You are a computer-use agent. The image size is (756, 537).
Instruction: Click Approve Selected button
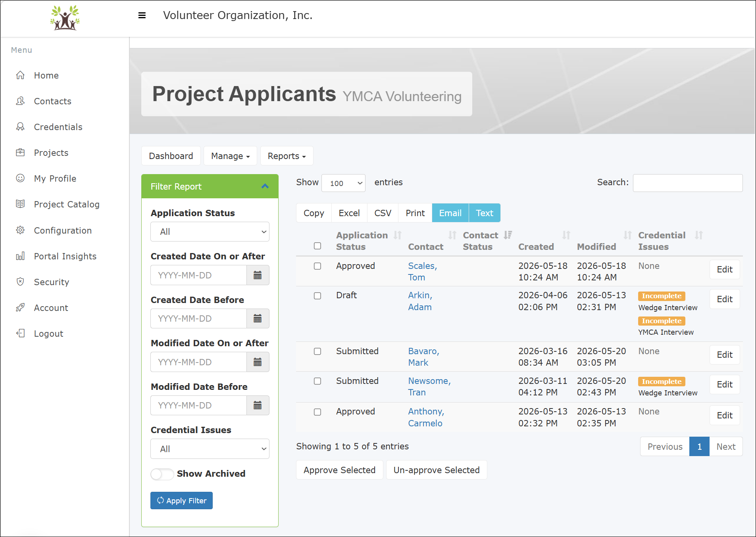tap(340, 470)
